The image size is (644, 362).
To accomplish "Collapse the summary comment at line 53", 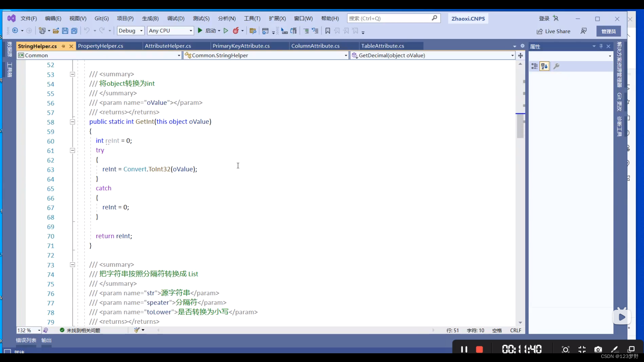I will click(72, 74).
